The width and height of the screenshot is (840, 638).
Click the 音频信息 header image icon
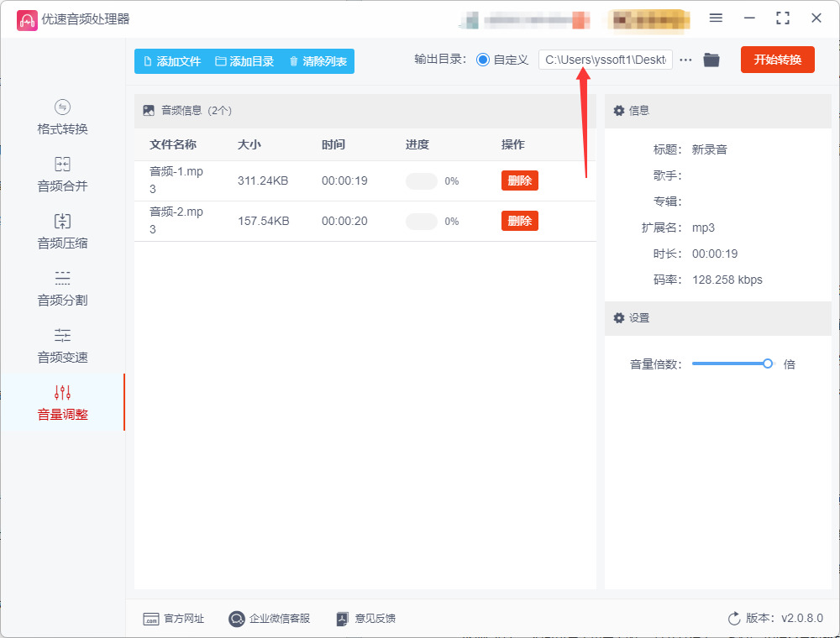click(149, 110)
